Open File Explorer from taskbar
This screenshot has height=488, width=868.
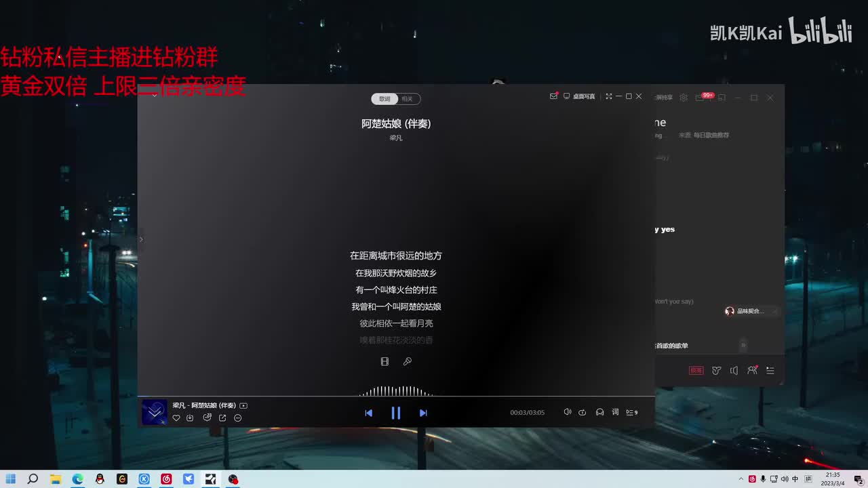click(x=56, y=479)
